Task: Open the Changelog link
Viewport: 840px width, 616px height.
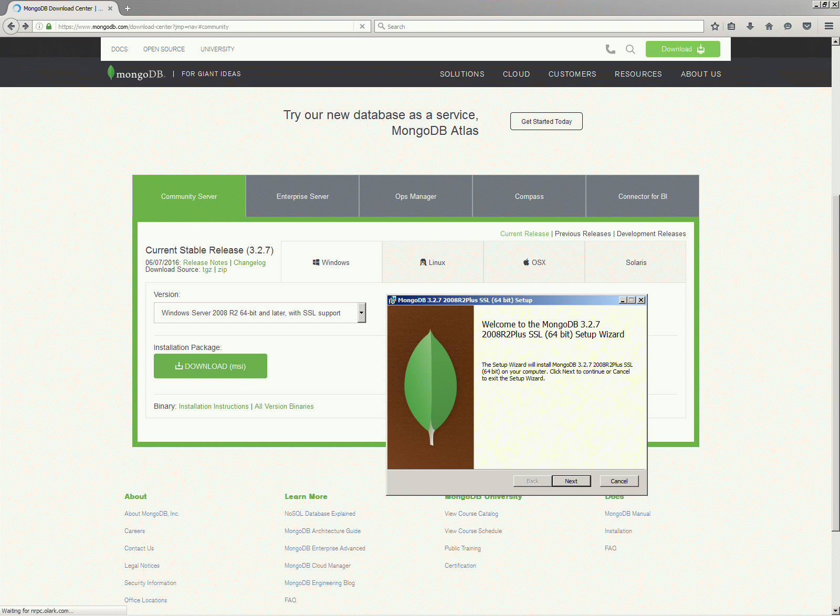Action: [x=249, y=262]
